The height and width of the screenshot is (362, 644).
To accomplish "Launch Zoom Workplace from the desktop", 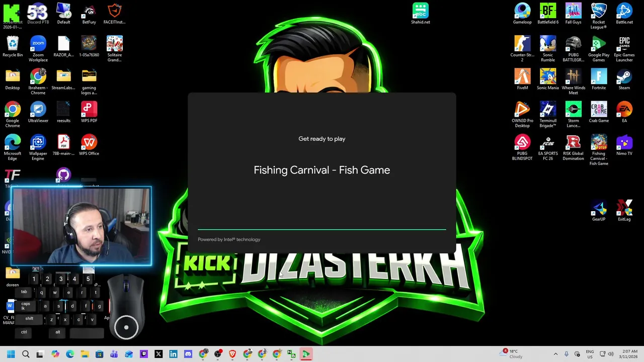I will [x=38, y=49].
